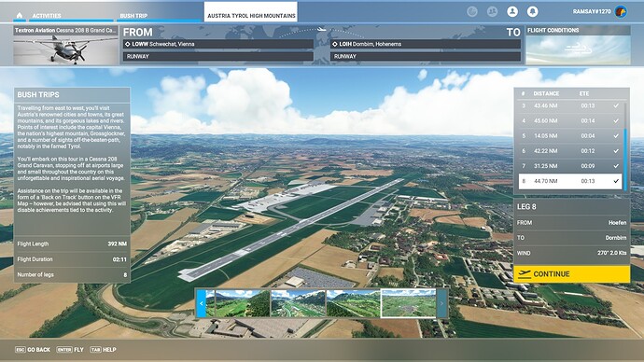
Task: Click the home icon in top bar
Action: click(20, 16)
